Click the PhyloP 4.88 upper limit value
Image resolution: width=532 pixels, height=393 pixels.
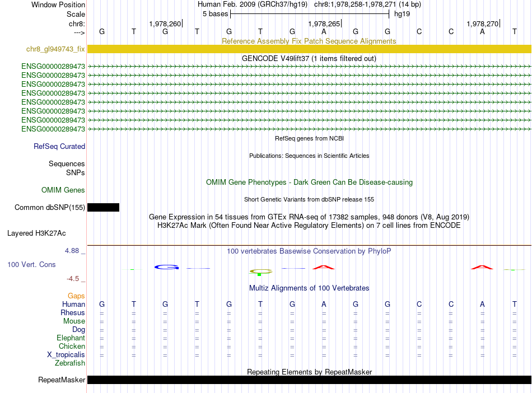72,251
